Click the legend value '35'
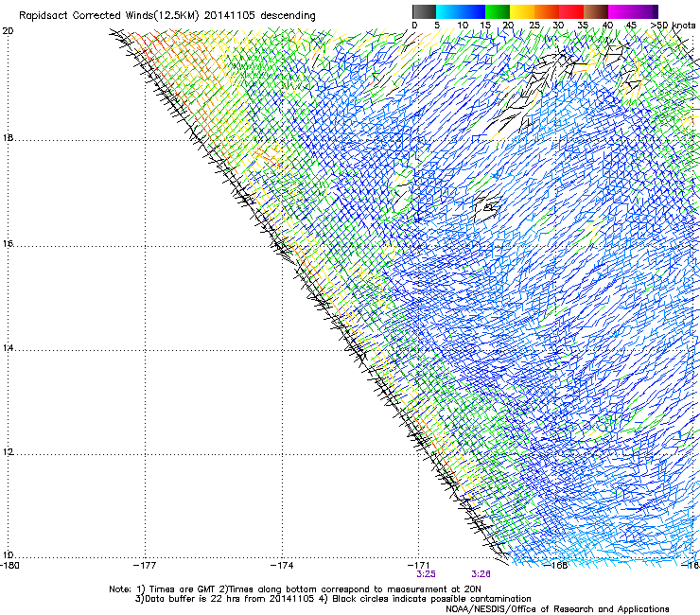700x615 pixels. (x=583, y=26)
